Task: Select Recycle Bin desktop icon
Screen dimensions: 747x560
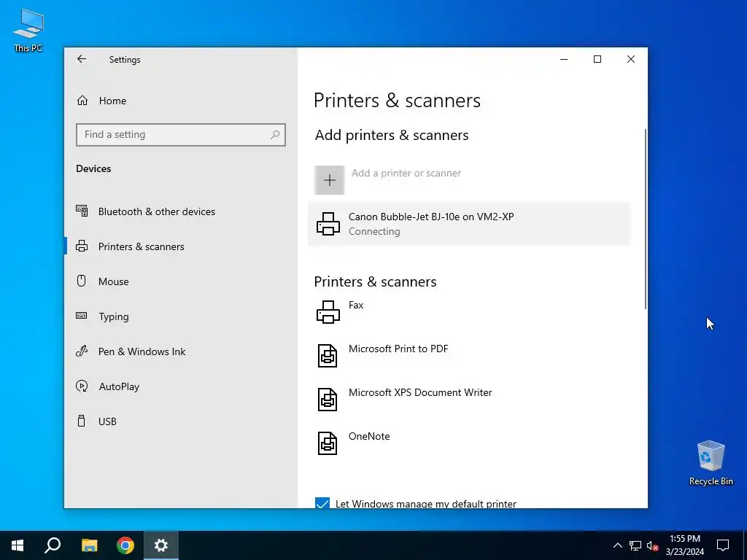Action: pos(711,463)
